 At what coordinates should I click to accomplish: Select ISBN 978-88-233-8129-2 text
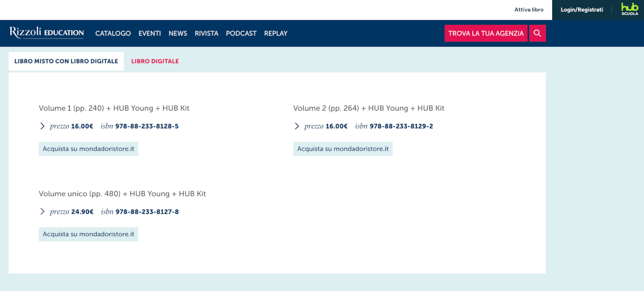401,126
